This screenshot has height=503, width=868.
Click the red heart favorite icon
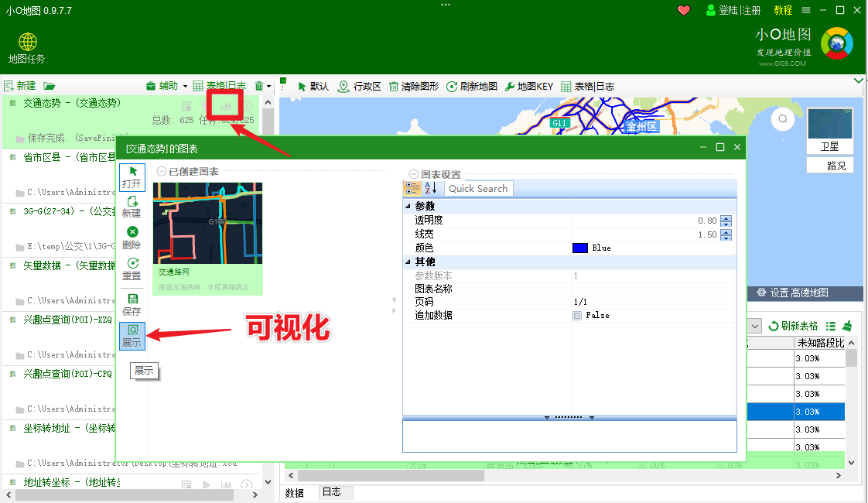tap(684, 10)
